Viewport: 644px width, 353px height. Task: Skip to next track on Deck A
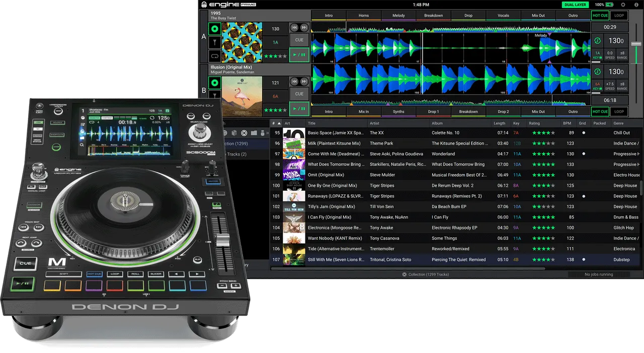pos(304,28)
